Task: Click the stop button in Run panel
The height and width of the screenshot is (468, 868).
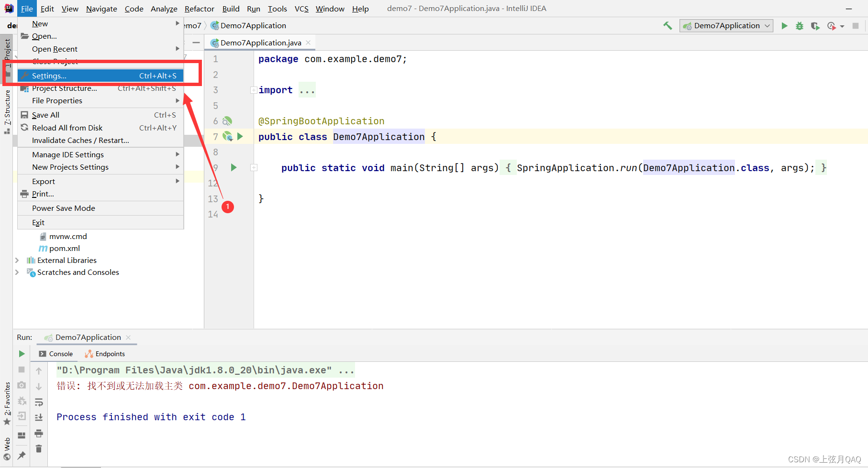Action: [22, 370]
